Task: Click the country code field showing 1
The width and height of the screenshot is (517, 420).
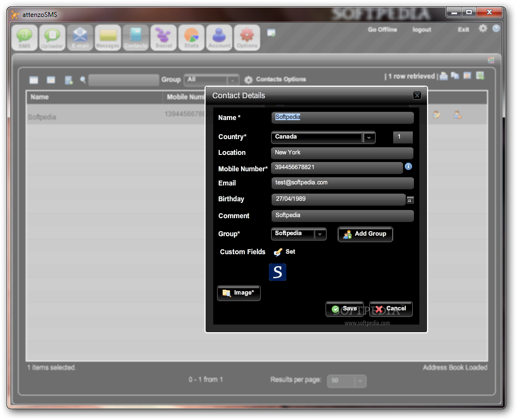Action: click(403, 137)
